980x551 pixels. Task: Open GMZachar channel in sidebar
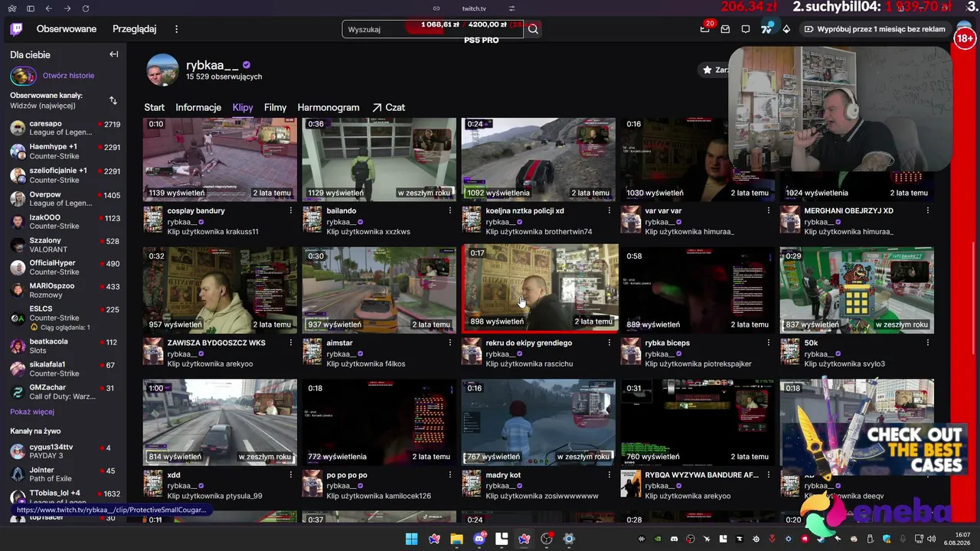64,392
